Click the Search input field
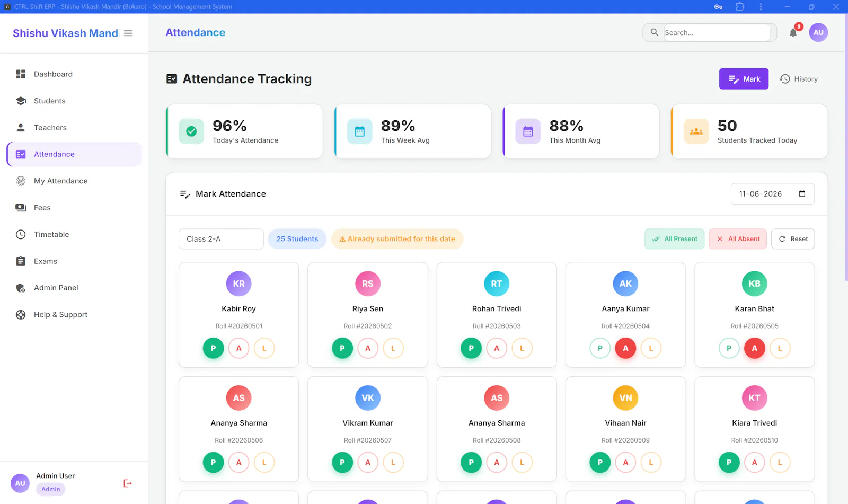This screenshot has width=848, height=504. coord(717,32)
